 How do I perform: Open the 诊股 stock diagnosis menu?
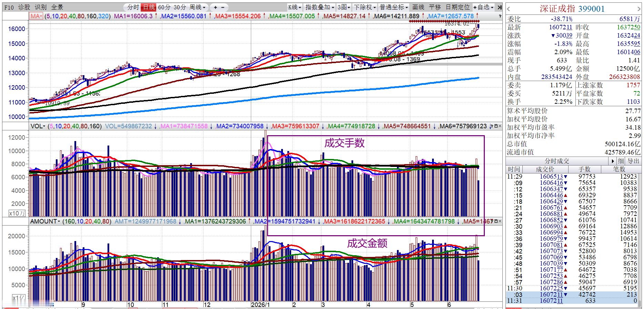click(24, 7)
